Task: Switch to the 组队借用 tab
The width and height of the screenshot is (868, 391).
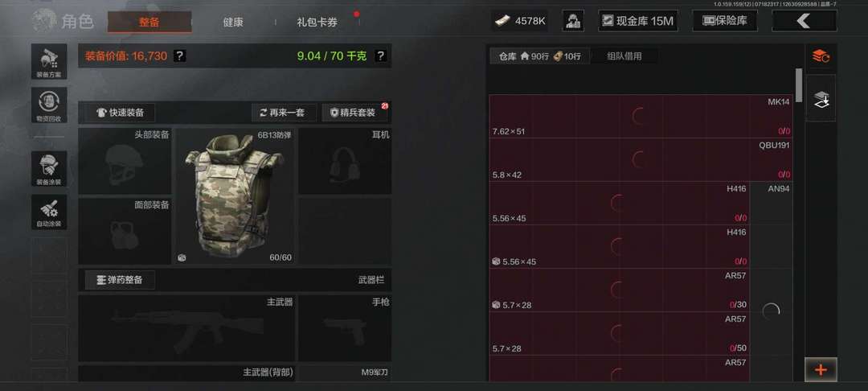Action: click(624, 56)
